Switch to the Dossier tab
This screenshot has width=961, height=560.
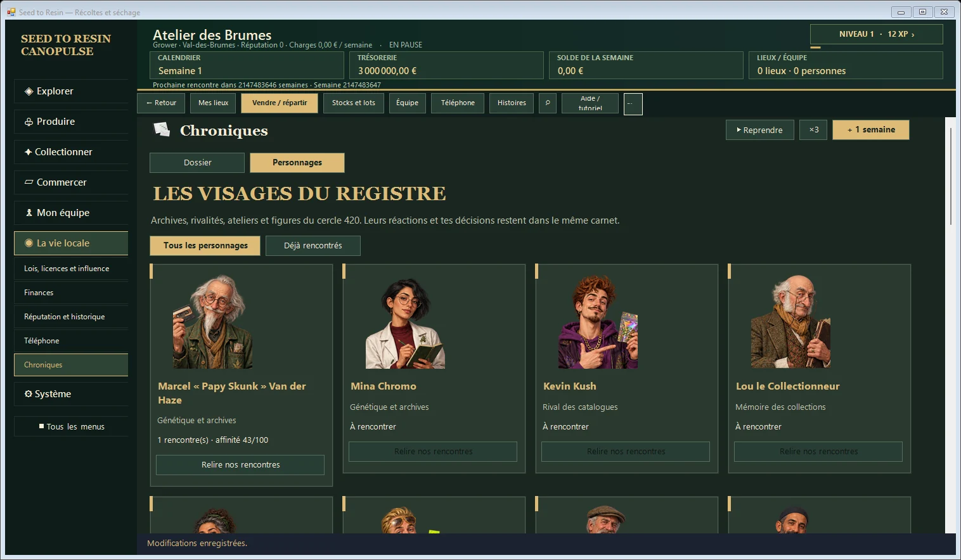(x=197, y=163)
